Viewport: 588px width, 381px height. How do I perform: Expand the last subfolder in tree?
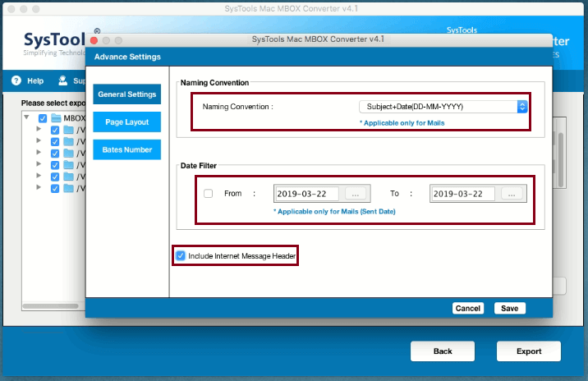39,188
